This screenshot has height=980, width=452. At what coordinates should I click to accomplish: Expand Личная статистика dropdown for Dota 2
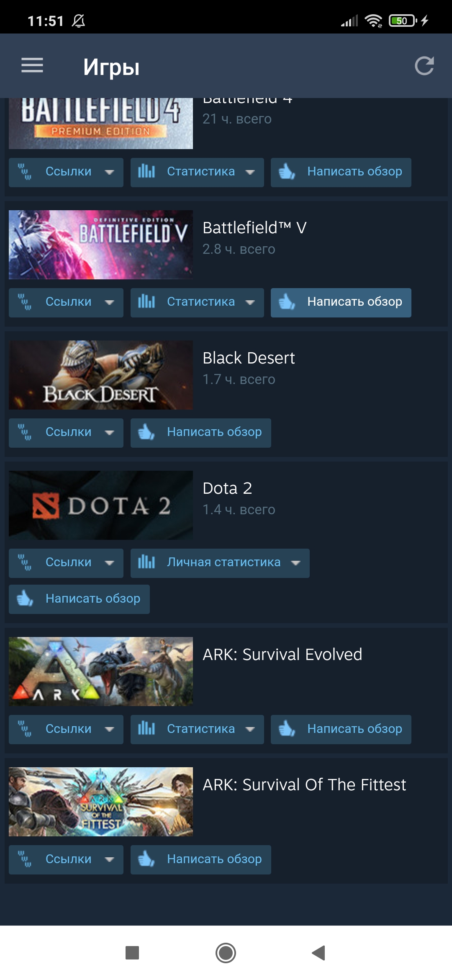click(x=220, y=563)
